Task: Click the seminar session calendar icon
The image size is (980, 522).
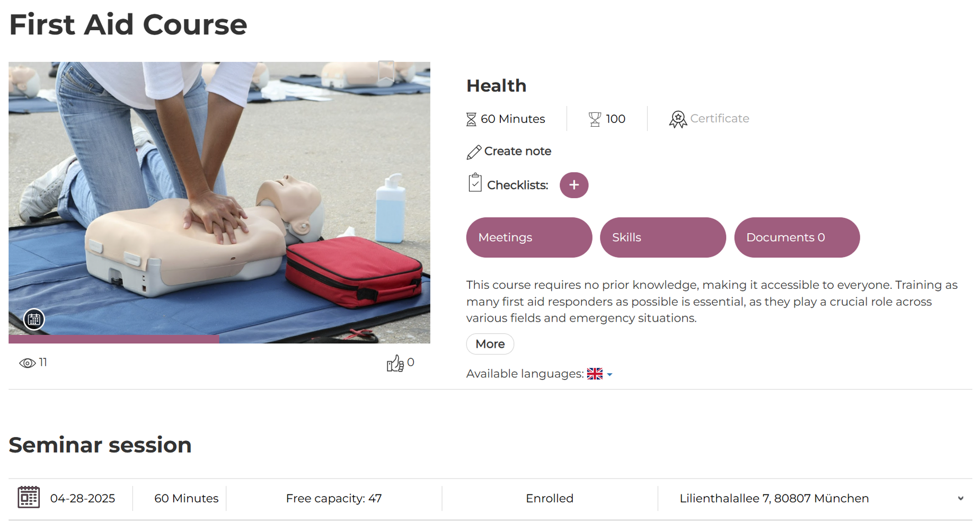Action: 29,497
